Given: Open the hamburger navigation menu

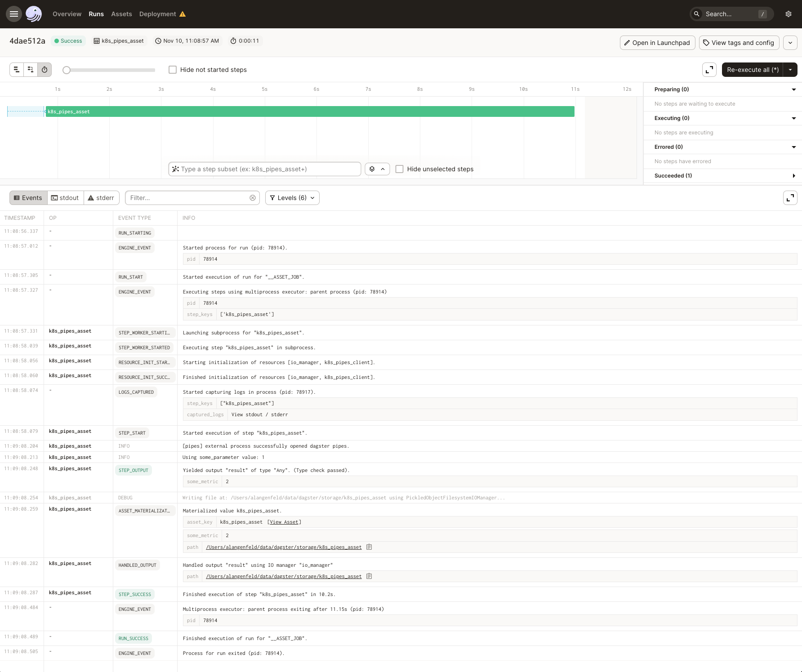Looking at the screenshot, I should (13, 14).
